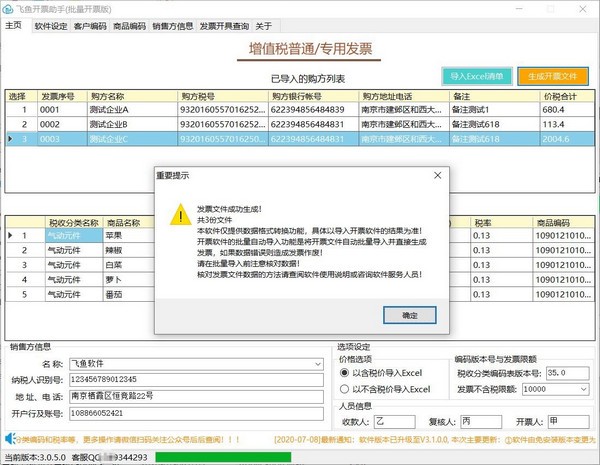The width and height of the screenshot is (600, 465).
Task: Click the orange 生成开票文件 button
Action: pyautogui.click(x=552, y=76)
